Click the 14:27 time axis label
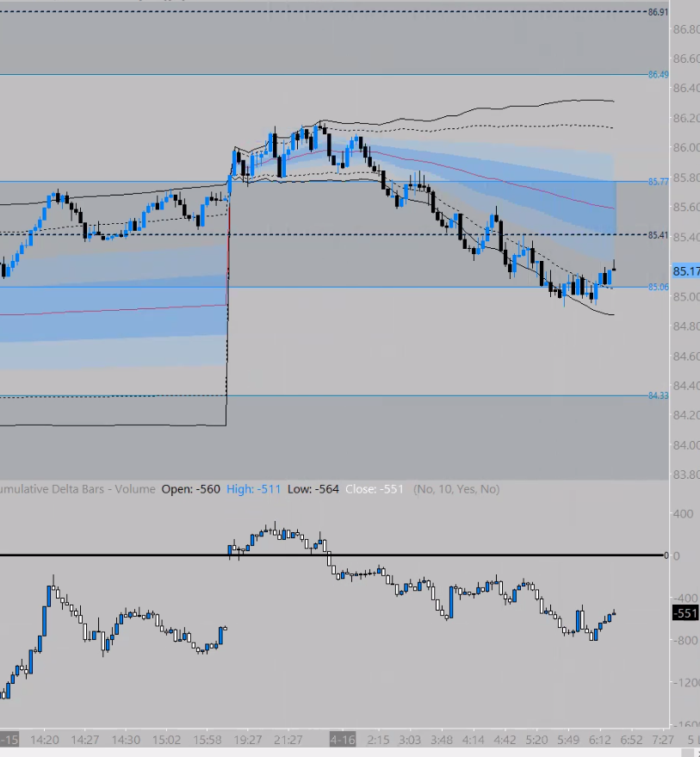 [x=85, y=740]
